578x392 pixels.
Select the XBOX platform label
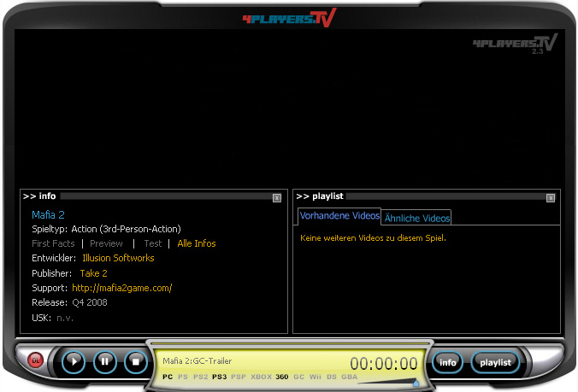pyautogui.click(x=261, y=377)
